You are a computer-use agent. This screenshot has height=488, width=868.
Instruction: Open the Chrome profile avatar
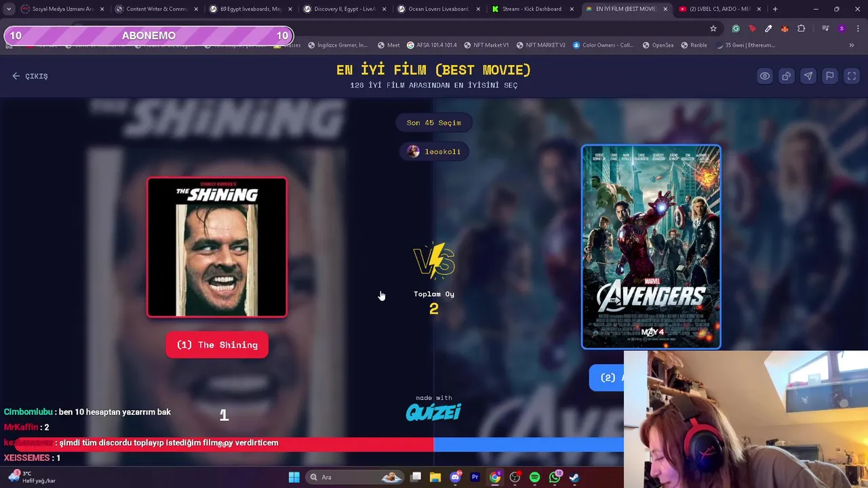[x=842, y=28]
